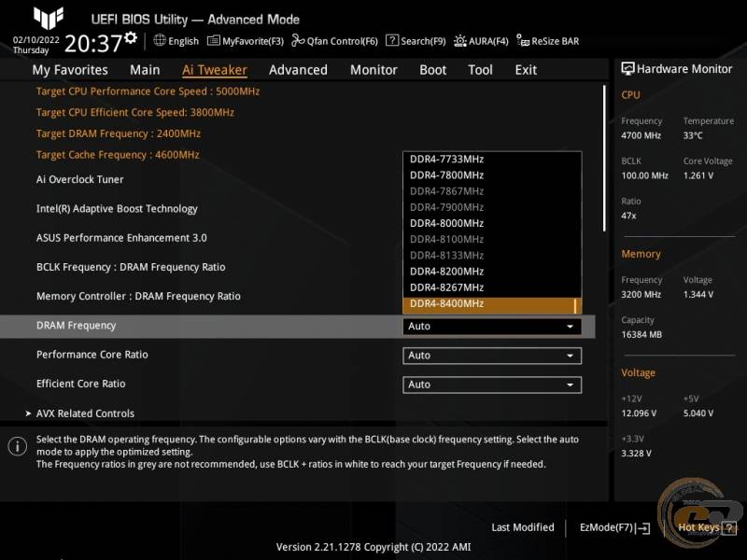The height and width of the screenshot is (560, 747).
Task: Click Target CPU Performance Core Speed text
Action: click(x=148, y=91)
